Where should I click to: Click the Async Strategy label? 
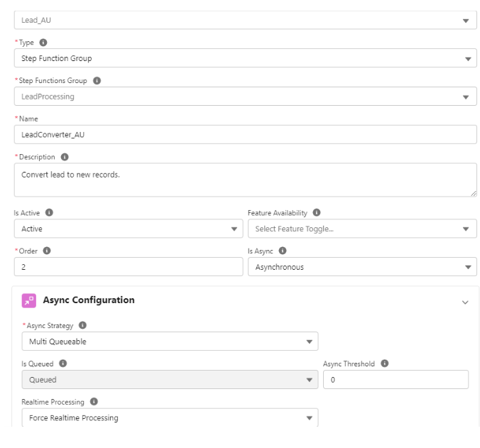pos(50,326)
